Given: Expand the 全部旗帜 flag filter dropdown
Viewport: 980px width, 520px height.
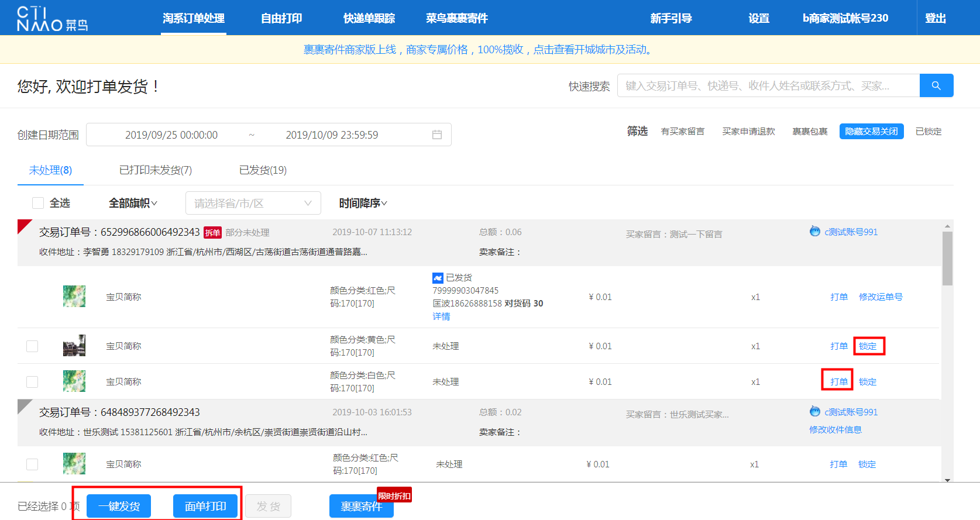Looking at the screenshot, I should 133,203.
